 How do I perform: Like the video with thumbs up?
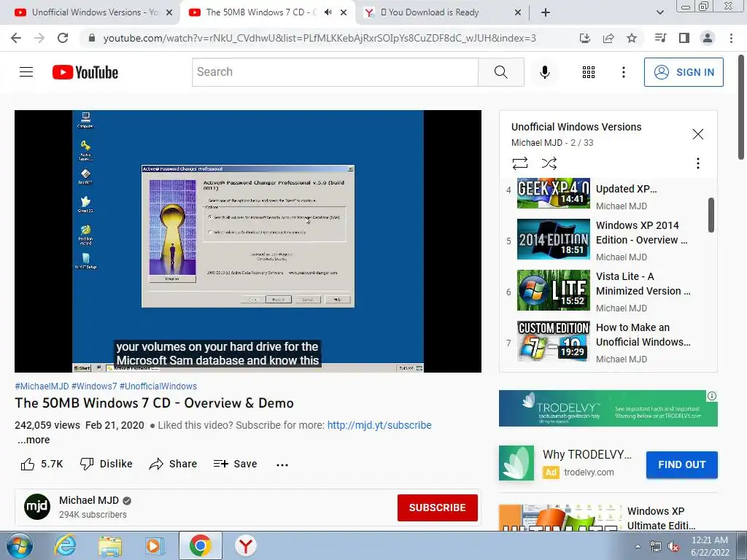42,464
